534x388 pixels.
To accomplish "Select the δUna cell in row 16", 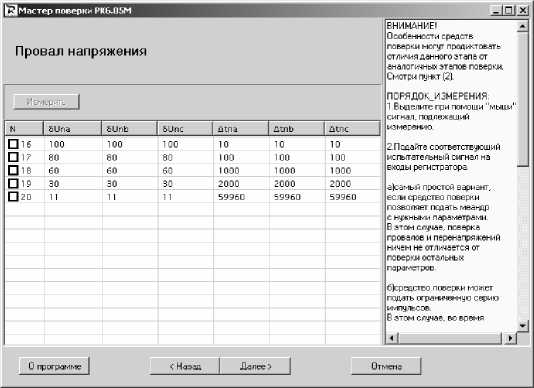I will point(73,144).
